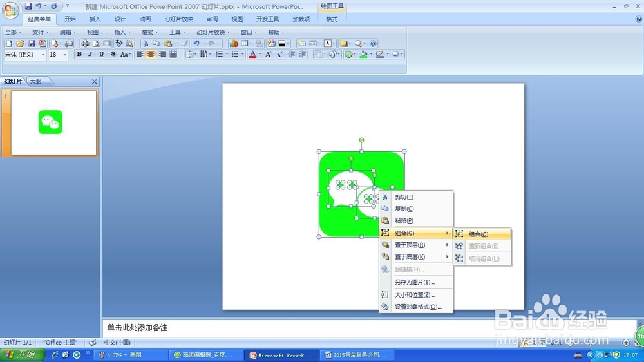Decrease the font size with small A
This screenshot has height=362, width=644.
(x=279, y=54)
